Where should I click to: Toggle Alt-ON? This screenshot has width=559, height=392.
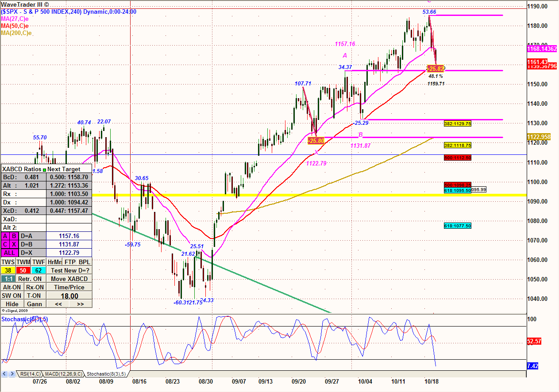click(x=12, y=287)
